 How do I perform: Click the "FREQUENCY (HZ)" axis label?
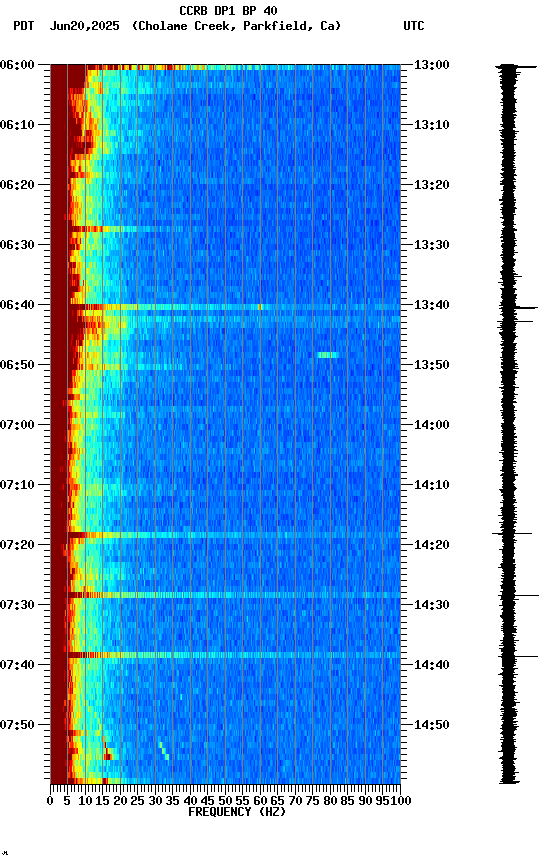[x=237, y=812]
